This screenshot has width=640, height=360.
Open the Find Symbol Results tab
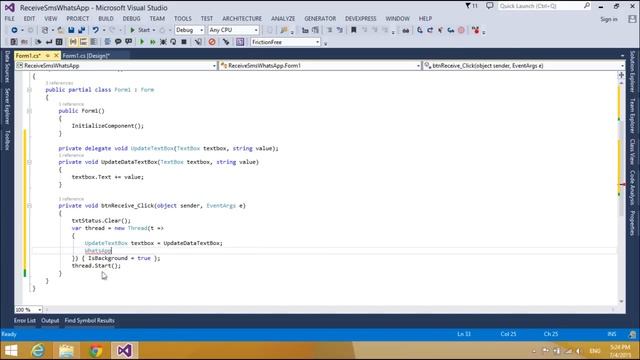[x=89, y=321]
